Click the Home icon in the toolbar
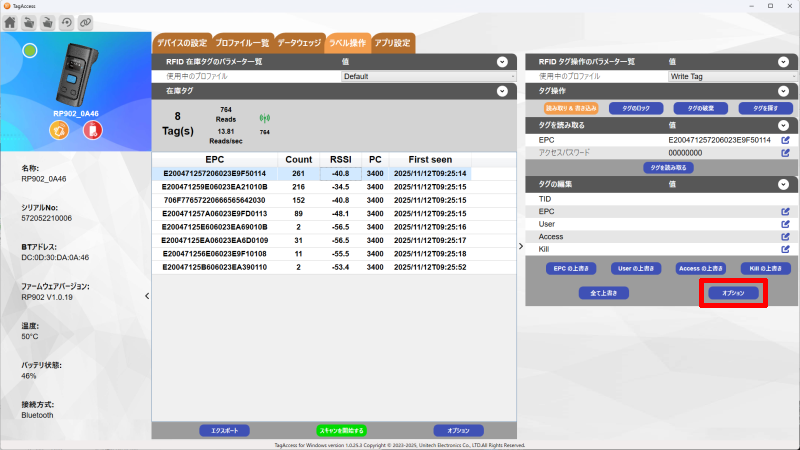Screen dimensions: 800x450 (10, 21)
